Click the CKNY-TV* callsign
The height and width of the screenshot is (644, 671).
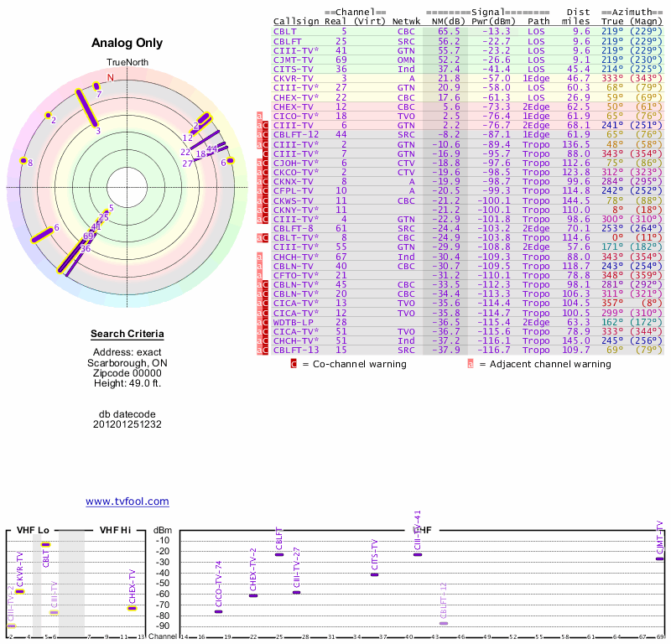click(296, 210)
